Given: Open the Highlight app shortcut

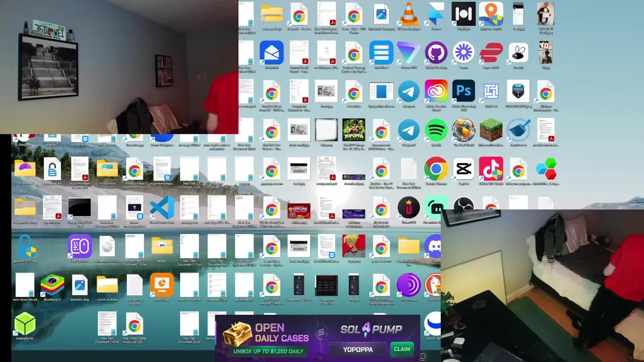Looking at the screenshot, I should point(463,15).
